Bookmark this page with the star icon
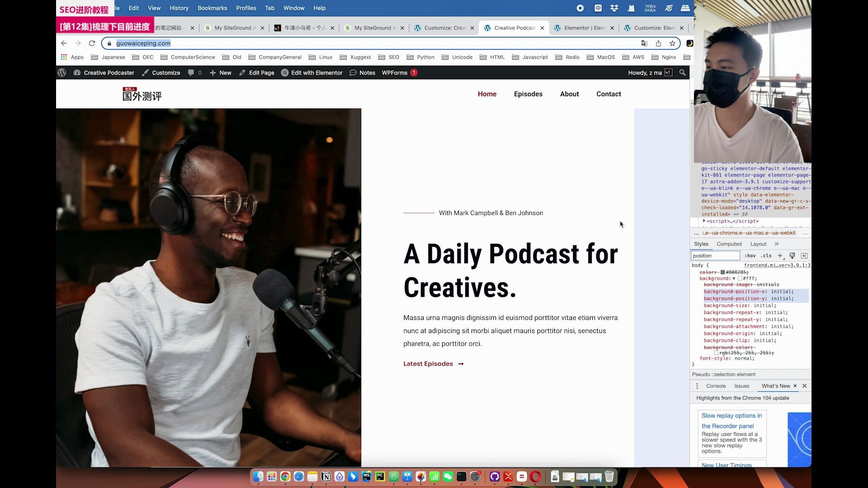The height and width of the screenshot is (488, 868). point(672,43)
